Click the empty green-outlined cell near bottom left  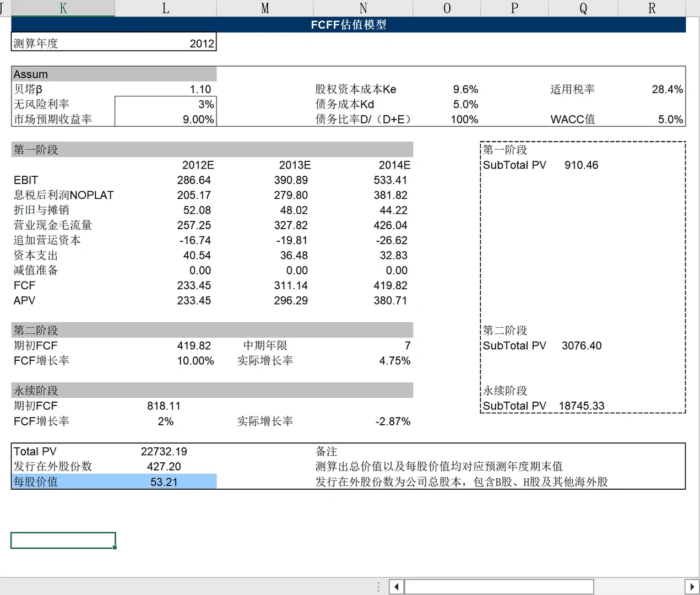[x=62, y=540]
